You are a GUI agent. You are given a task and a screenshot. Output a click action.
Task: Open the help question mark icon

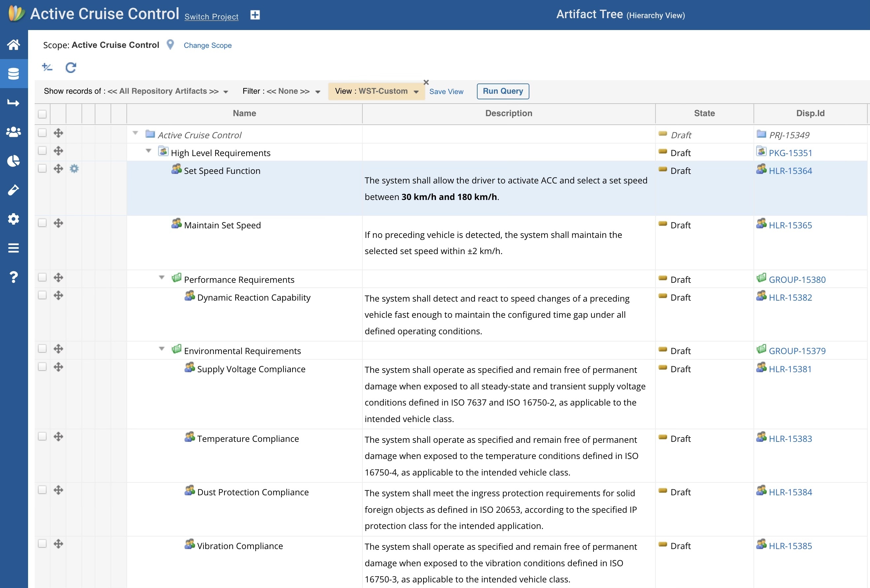[14, 277]
